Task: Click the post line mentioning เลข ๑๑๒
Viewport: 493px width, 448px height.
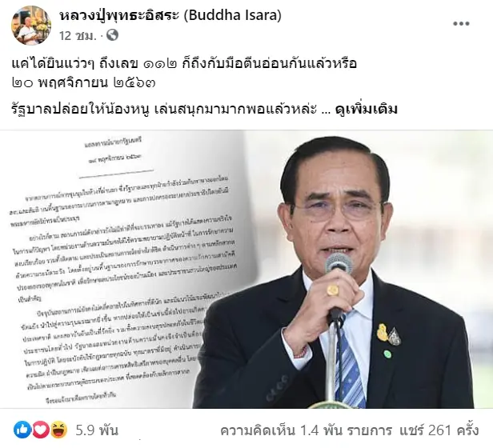Action: (184, 64)
